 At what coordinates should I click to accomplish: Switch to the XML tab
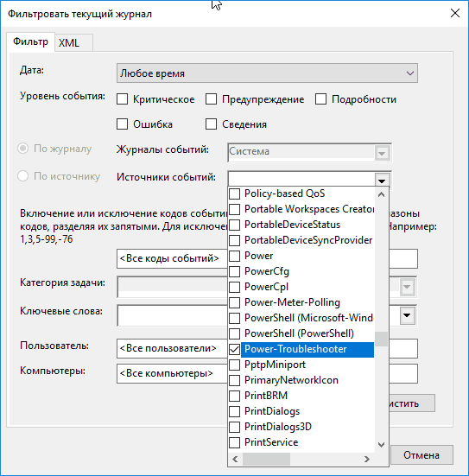coord(73,42)
